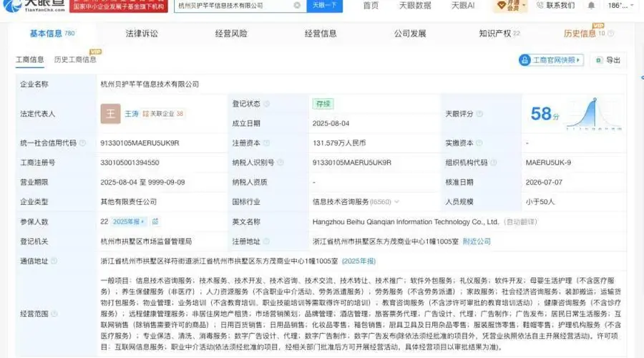This screenshot has height=358, width=644.
Task: Click the (2025年报) link in 通信地址
Action: point(359,261)
